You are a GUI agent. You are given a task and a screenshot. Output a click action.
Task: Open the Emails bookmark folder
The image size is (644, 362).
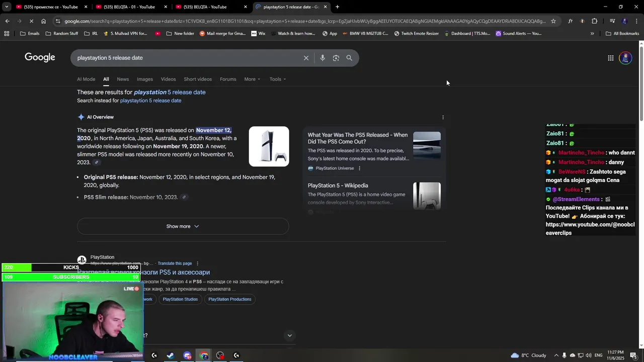pos(30,34)
